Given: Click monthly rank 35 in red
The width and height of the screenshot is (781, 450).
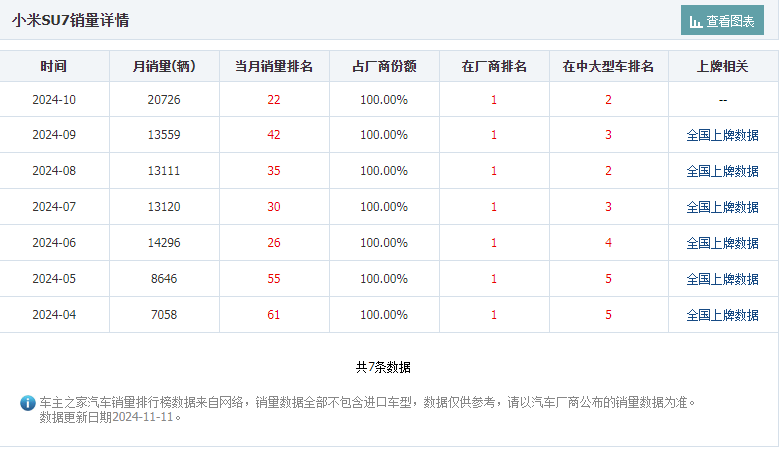Looking at the screenshot, I should (x=274, y=170).
